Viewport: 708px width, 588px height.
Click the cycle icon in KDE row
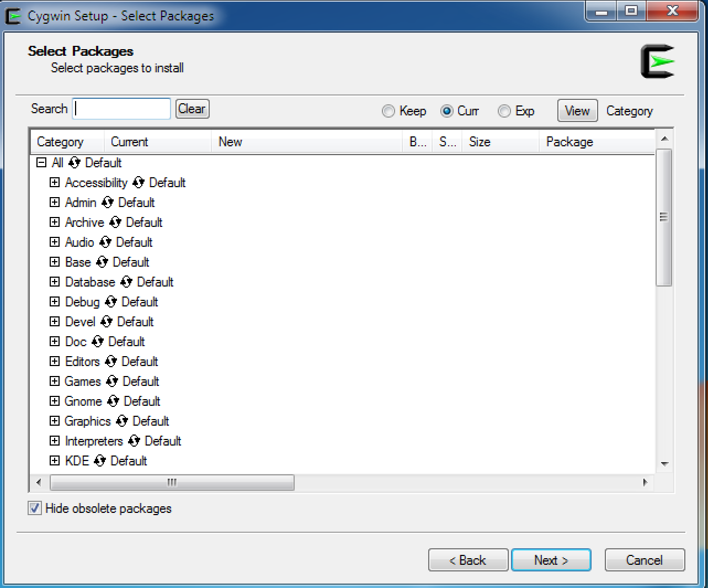coord(100,461)
